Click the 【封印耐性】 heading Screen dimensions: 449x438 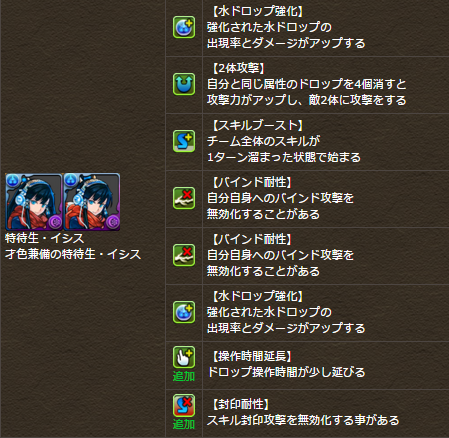(x=240, y=404)
